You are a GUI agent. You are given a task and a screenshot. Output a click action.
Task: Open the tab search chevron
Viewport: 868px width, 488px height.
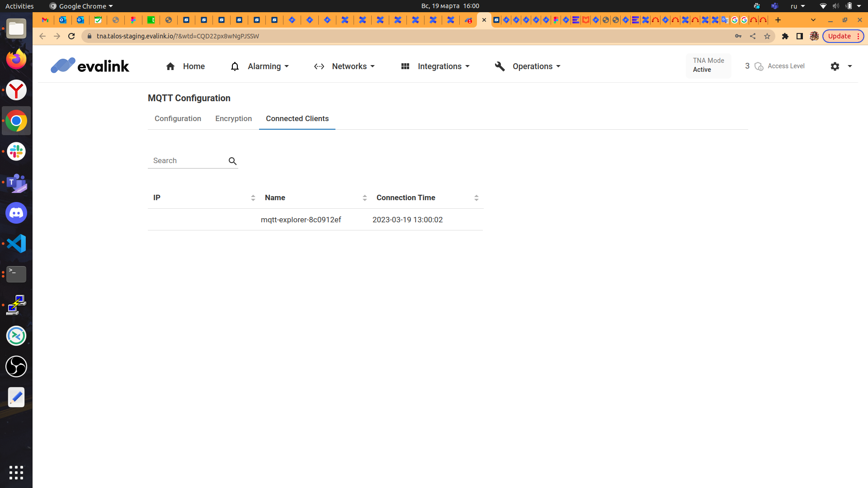coord(813,20)
